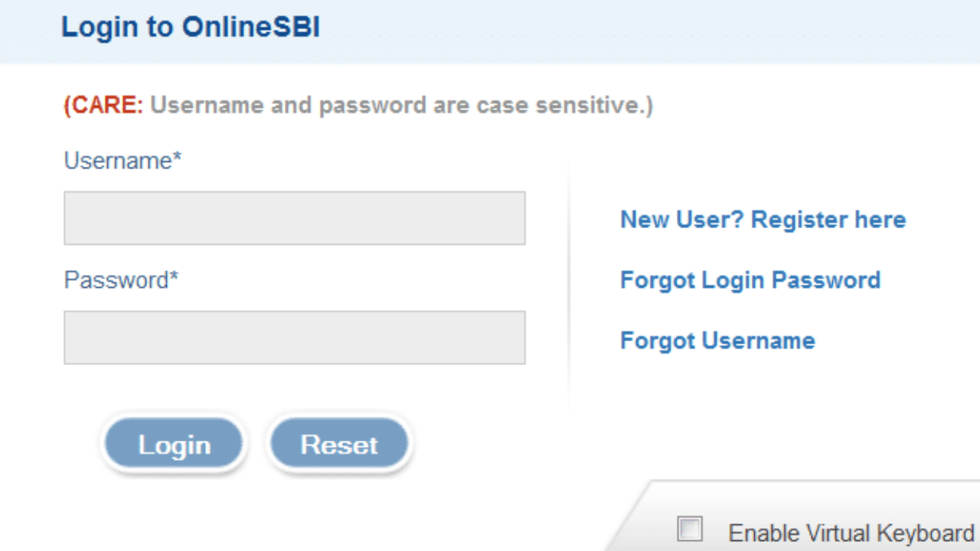
Task: Tick the Enable Virtual Keyboard checkbox
Action: click(690, 529)
